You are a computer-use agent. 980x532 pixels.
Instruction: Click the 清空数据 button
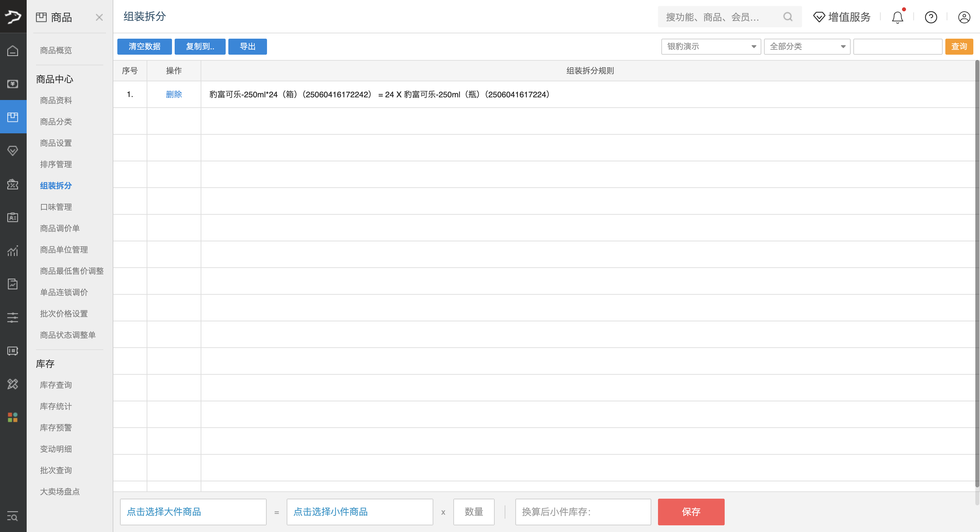[144, 46]
